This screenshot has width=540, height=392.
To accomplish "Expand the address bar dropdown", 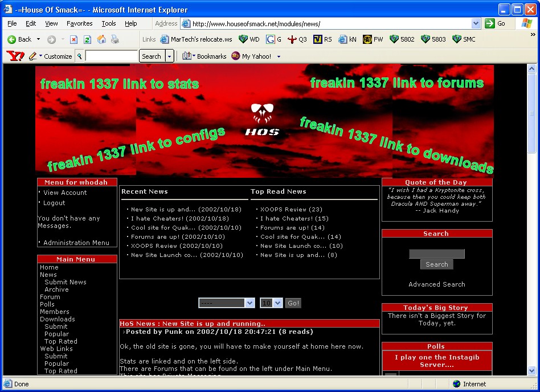I will pyautogui.click(x=476, y=23).
